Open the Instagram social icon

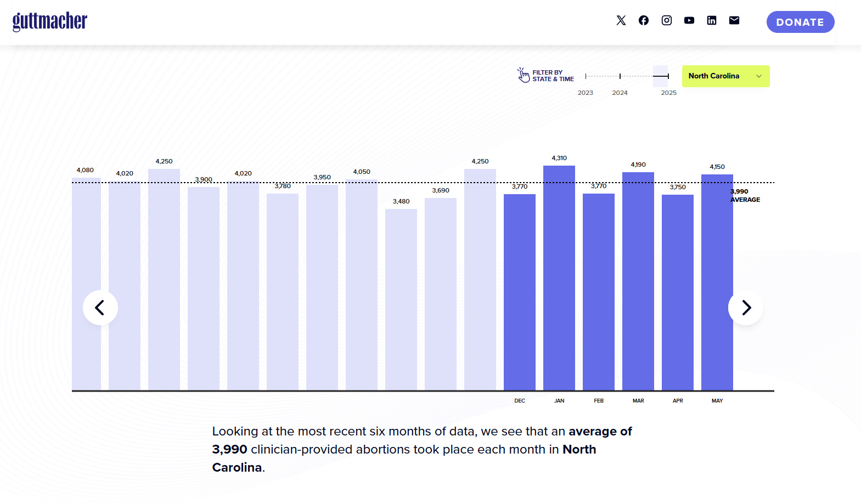click(x=667, y=20)
